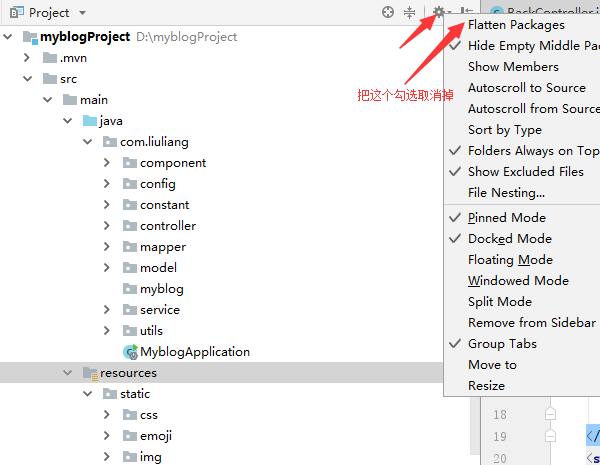Collapse the java source folder

[67, 121]
